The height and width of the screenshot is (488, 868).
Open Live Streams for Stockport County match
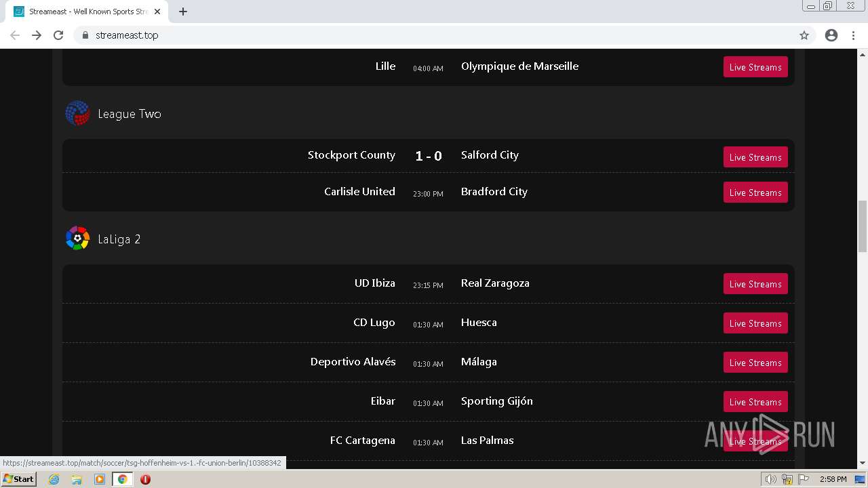tap(755, 157)
